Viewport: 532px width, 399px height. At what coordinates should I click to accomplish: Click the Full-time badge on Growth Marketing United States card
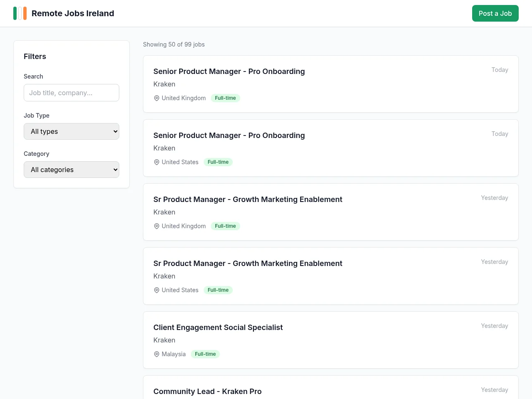(x=218, y=290)
